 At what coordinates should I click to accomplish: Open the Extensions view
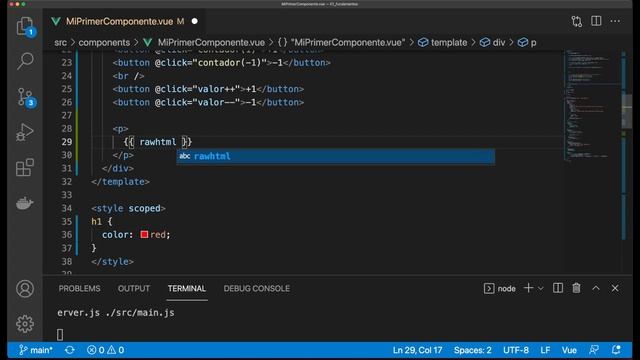click(x=25, y=167)
